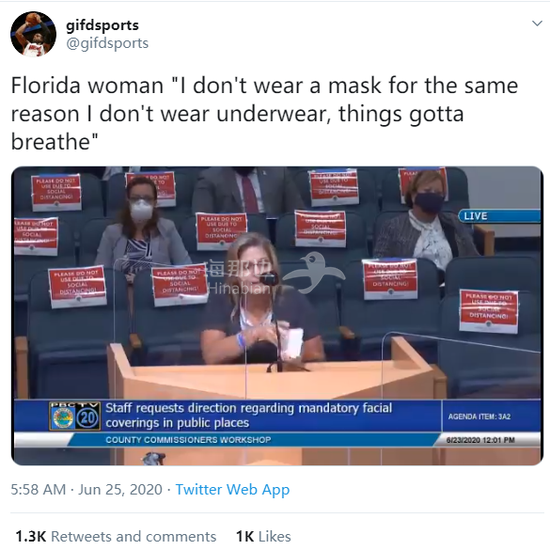
Task: Open the @gifdsports handle link
Action: (107, 43)
